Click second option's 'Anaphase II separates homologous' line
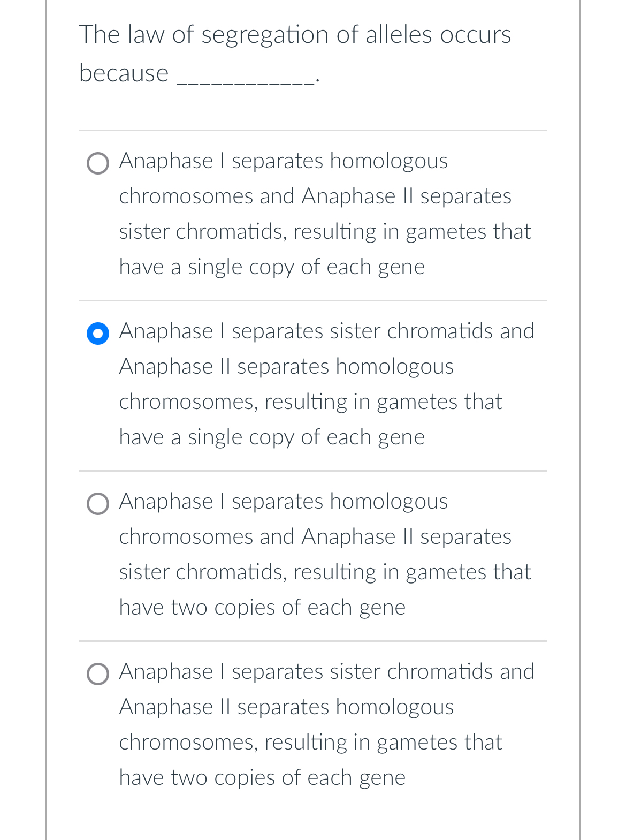 point(286,367)
